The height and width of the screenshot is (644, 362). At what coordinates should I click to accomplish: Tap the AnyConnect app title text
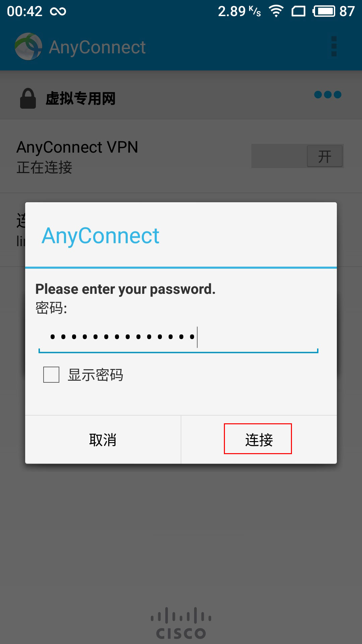[97, 47]
